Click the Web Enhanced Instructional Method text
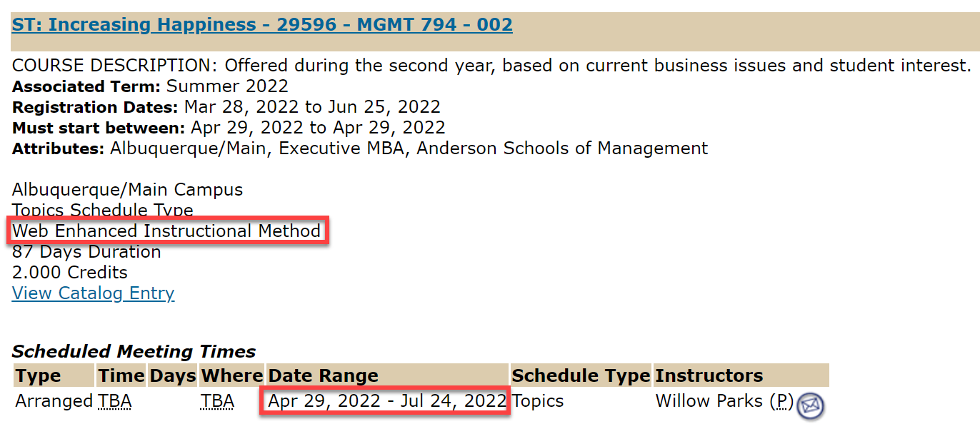This screenshot has width=980, height=424. (x=166, y=231)
